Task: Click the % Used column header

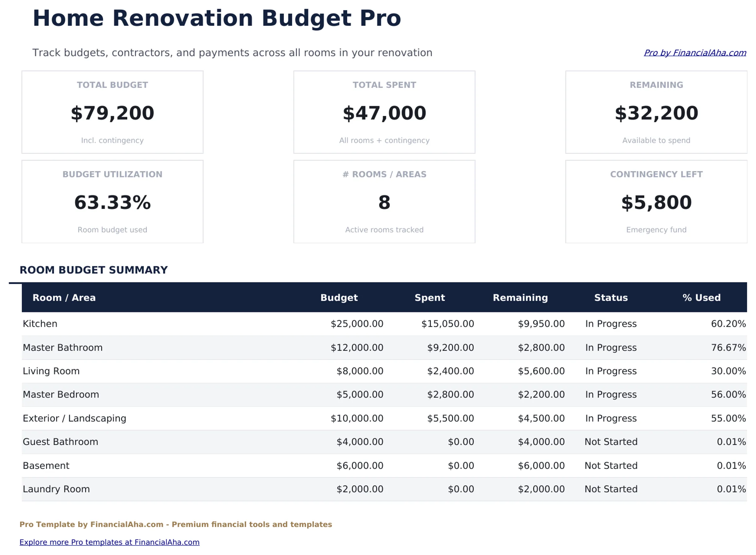Action: click(701, 298)
